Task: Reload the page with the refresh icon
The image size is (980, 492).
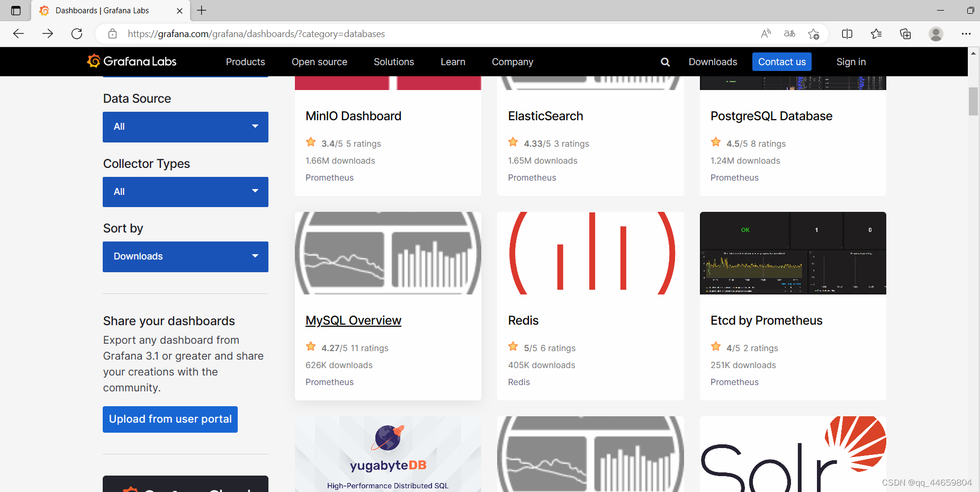Action: tap(77, 34)
